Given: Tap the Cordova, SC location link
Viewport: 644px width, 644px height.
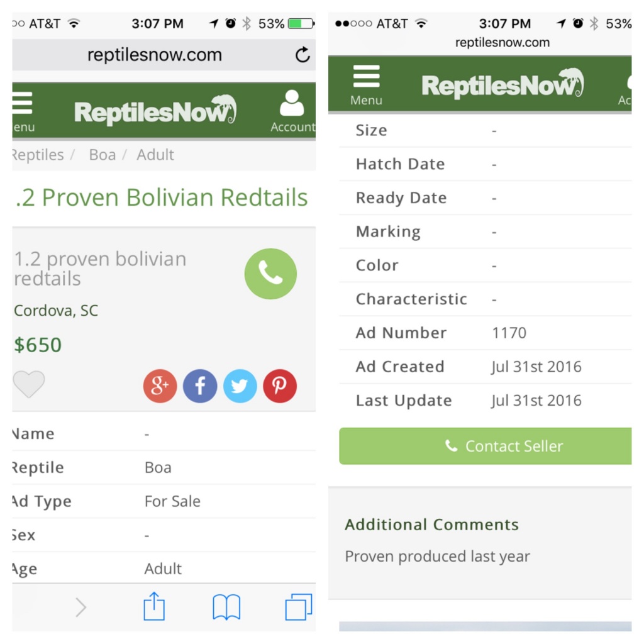Looking at the screenshot, I should tap(56, 311).
